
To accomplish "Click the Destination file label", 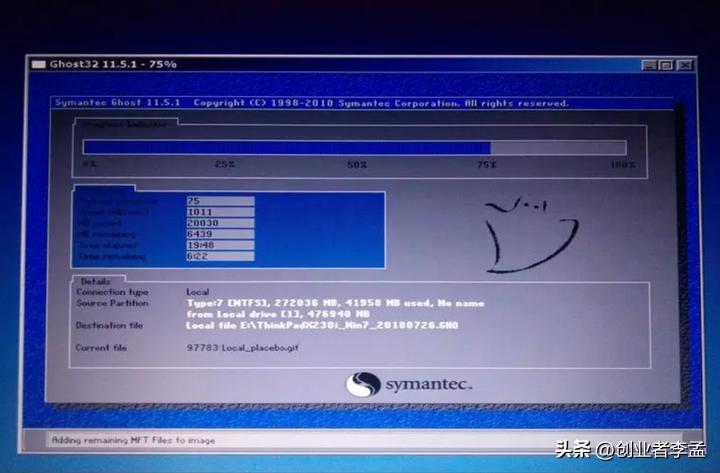I will [x=109, y=325].
